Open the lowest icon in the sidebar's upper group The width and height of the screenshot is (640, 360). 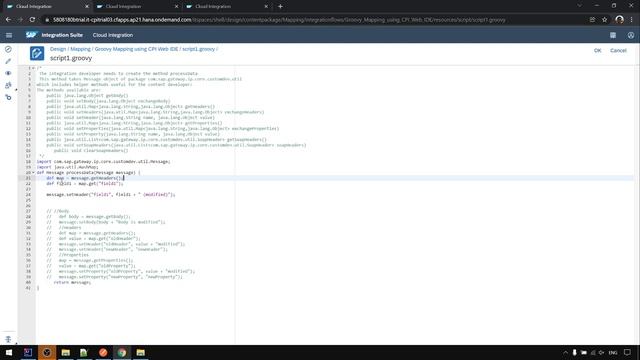pos(8,97)
